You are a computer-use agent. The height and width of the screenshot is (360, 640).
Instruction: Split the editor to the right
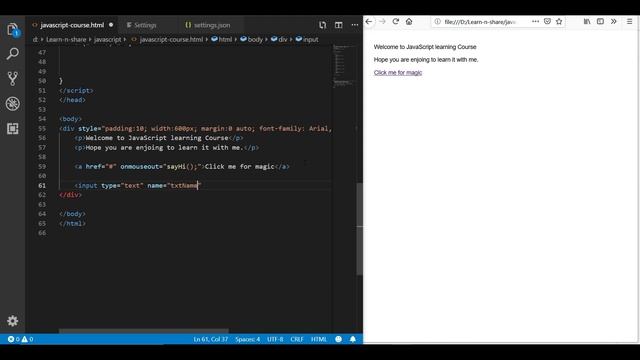tap(338, 25)
